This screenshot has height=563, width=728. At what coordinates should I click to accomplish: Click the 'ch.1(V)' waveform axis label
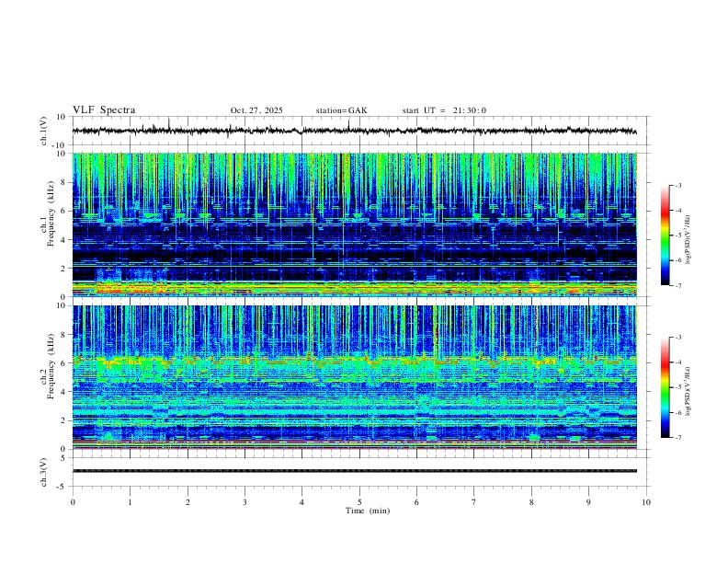pyautogui.click(x=44, y=131)
